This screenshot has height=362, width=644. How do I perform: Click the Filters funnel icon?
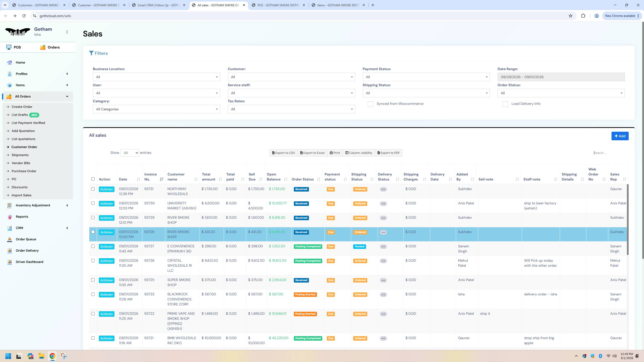pos(91,53)
